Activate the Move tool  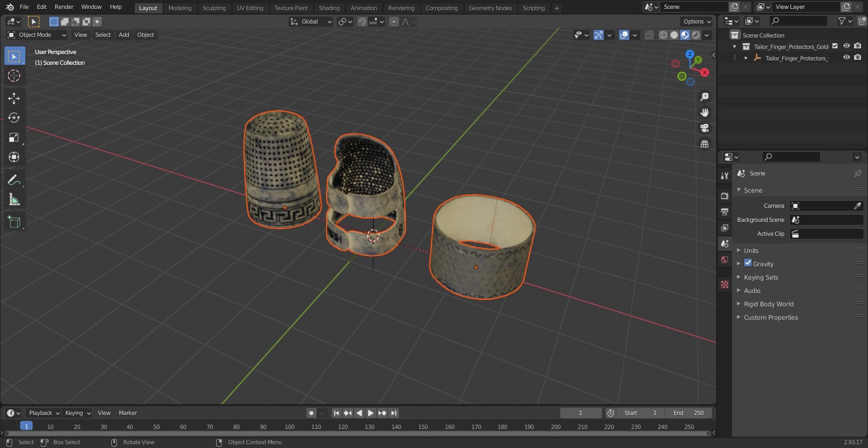pos(14,98)
